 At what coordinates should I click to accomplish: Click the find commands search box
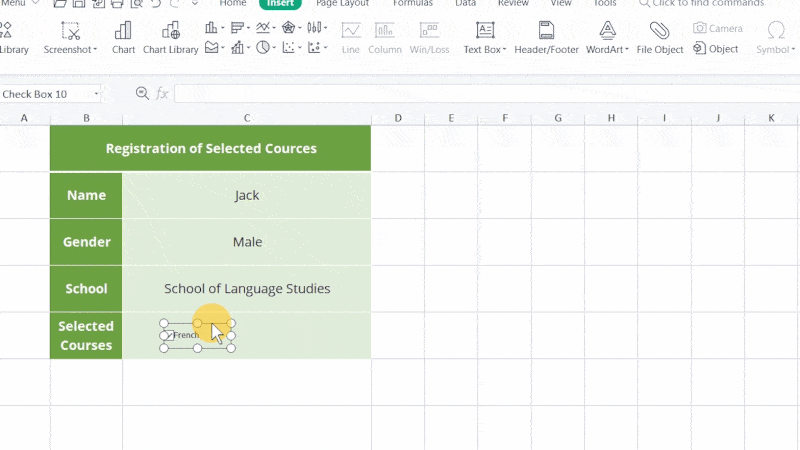[x=702, y=3]
